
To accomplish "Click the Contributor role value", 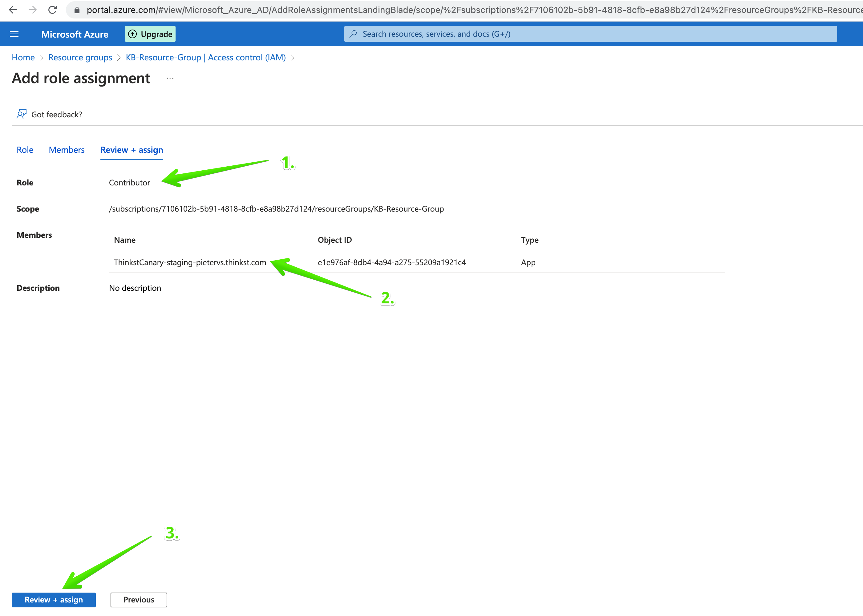I will pos(129,182).
